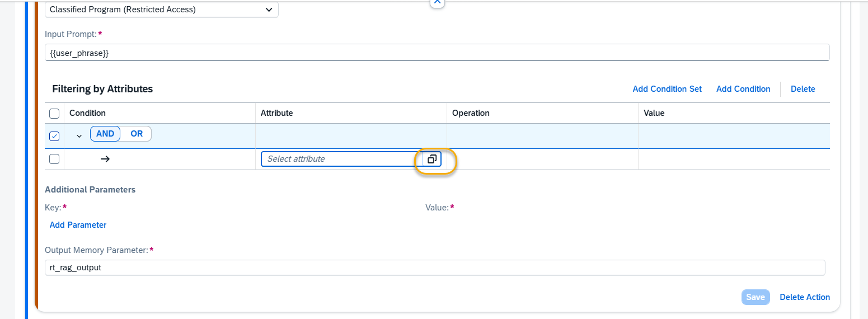Open the value help icon for Select attribute
868x319 pixels.
point(431,159)
